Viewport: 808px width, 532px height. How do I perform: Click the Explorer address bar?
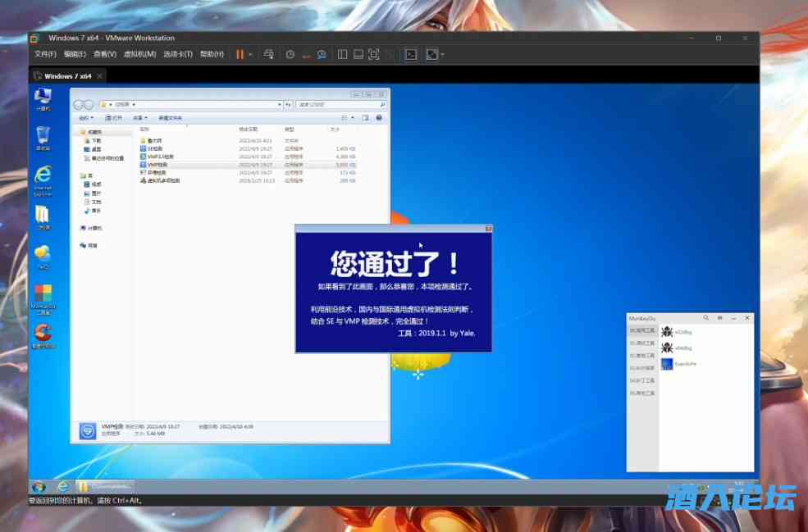191,105
